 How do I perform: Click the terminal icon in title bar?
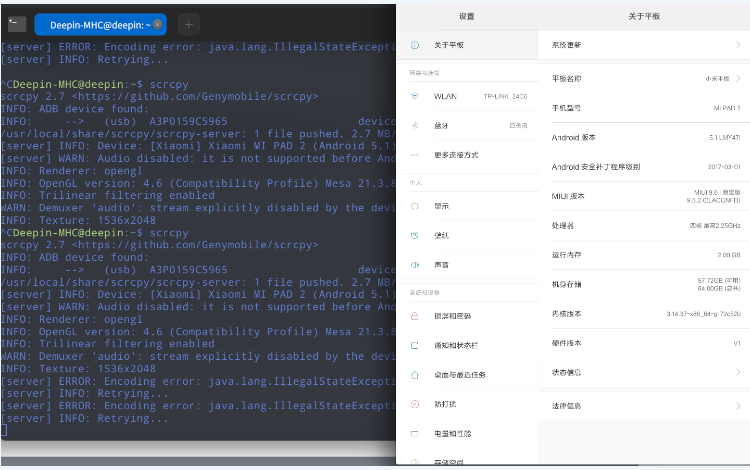[x=17, y=23]
